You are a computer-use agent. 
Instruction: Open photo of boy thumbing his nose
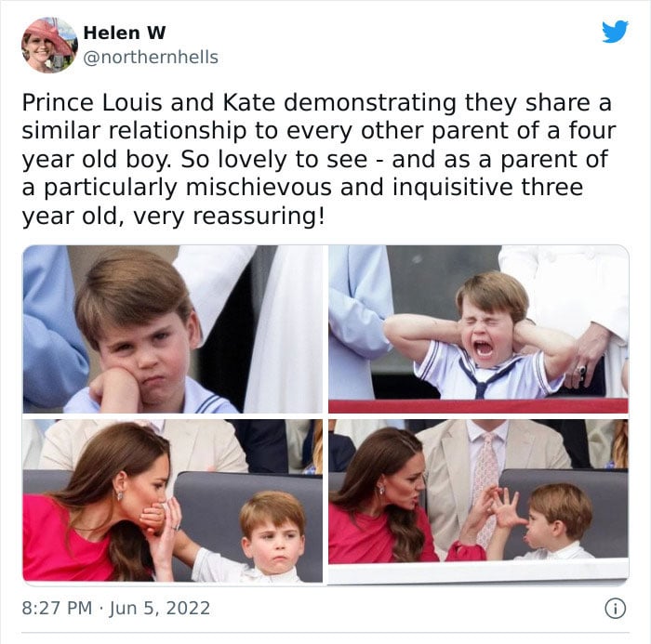(478, 501)
